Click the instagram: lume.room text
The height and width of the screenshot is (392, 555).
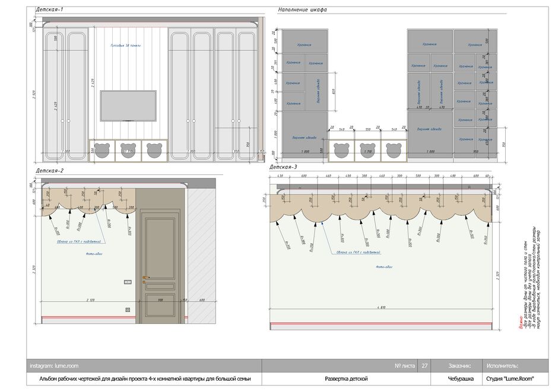[x=55, y=366]
